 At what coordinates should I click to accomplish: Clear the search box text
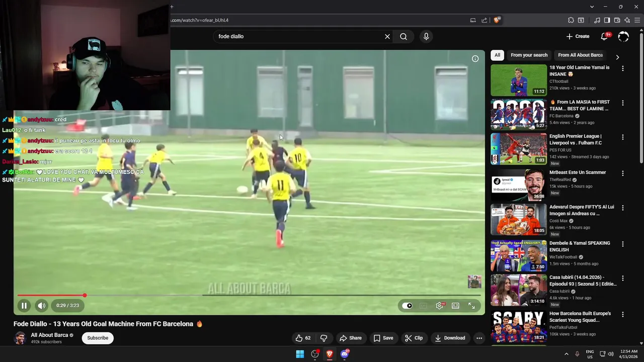tap(387, 36)
